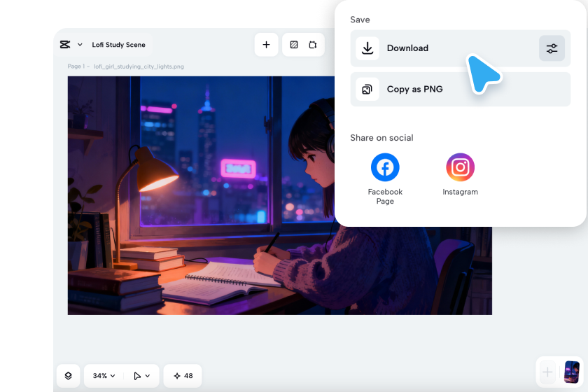Click the plus add button in toolbar
This screenshot has width=588, height=392.
(266, 45)
